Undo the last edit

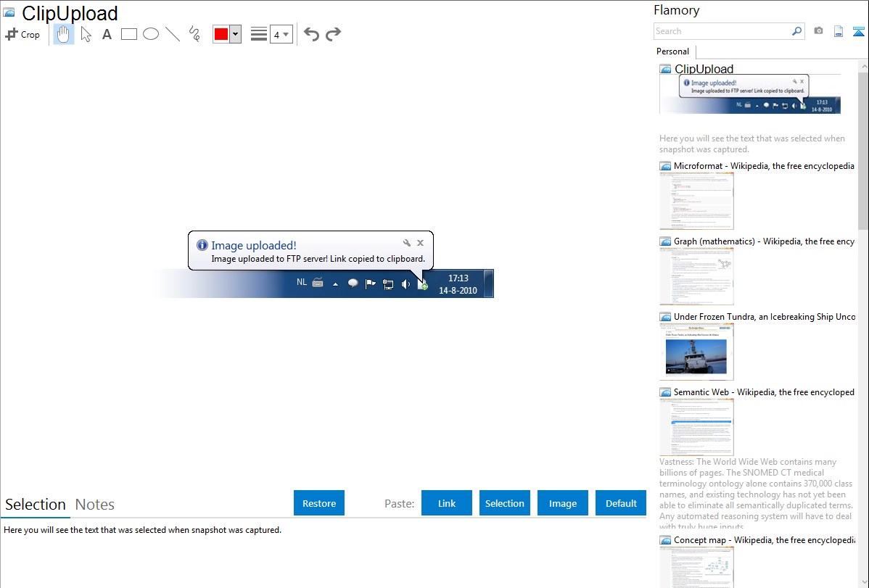coord(311,34)
